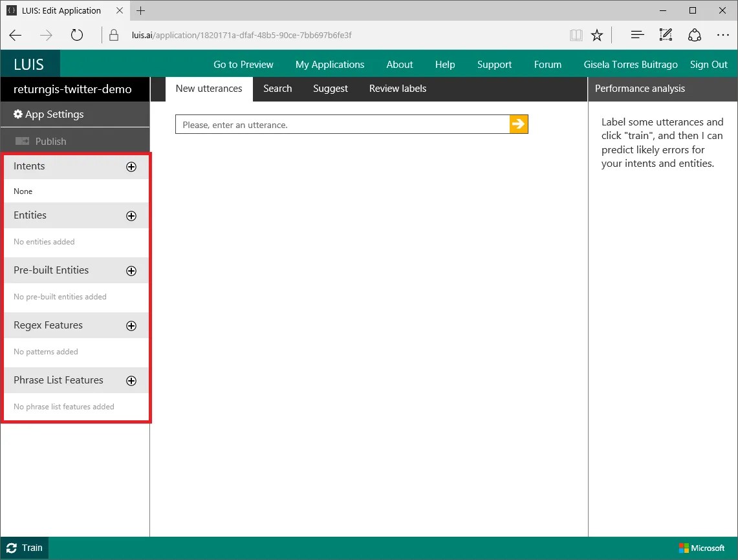Click the 'No patterns added' text
Image resolution: width=738 pixels, height=560 pixels.
pyautogui.click(x=46, y=352)
